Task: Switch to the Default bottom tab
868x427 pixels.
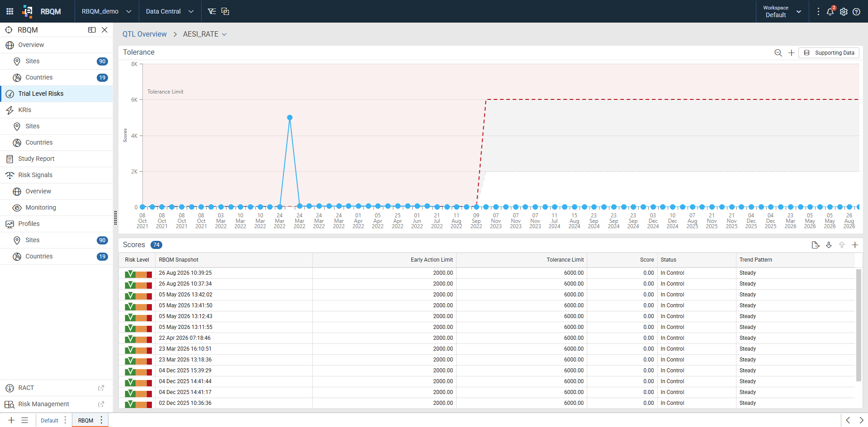Action: pyautogui.click(x=49, y=421)
